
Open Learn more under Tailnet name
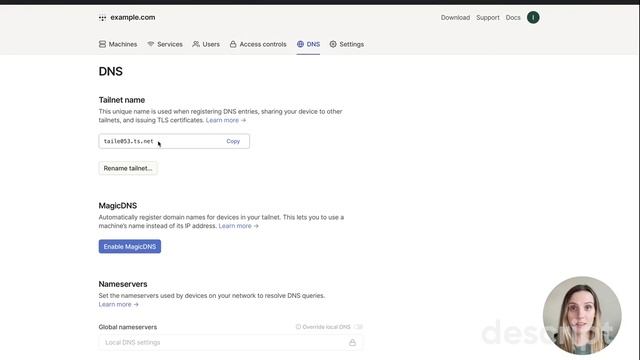coord(226,120)
